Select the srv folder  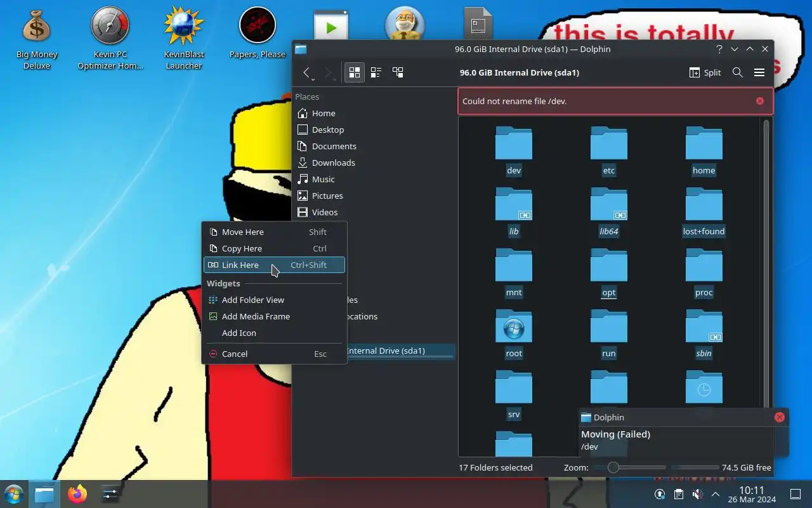[514, 395]
